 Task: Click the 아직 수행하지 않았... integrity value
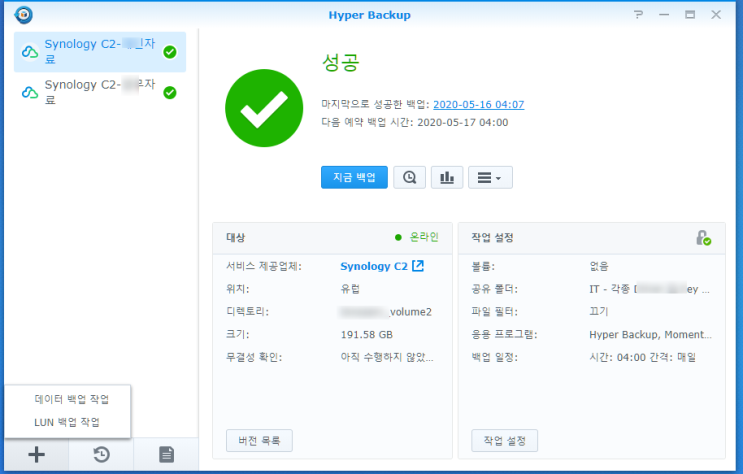[387, 357]
